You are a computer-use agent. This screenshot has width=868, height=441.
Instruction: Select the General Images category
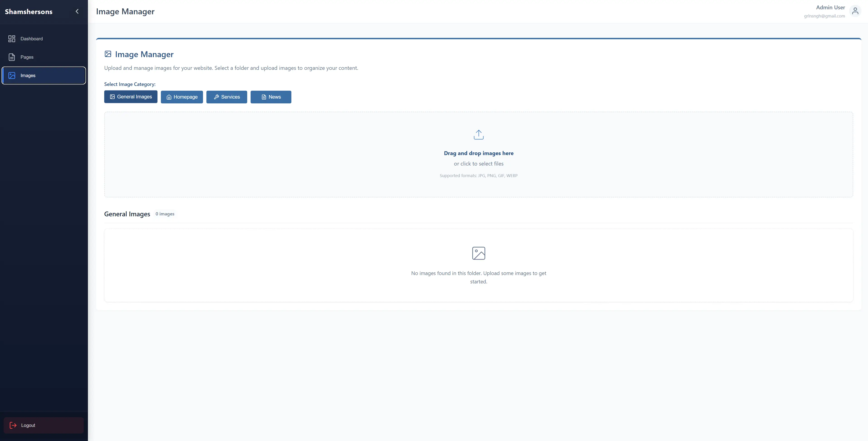pyautogui.click(x=131, y=97)
